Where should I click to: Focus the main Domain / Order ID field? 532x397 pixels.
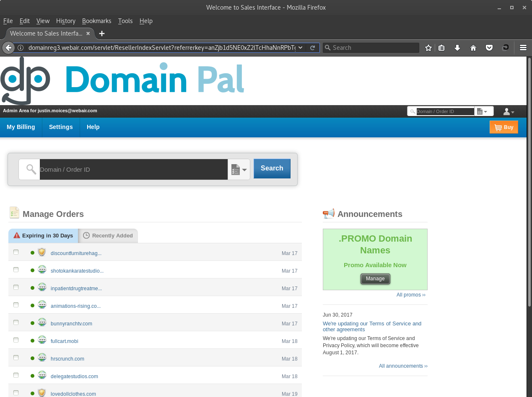[x=134, y=170]
